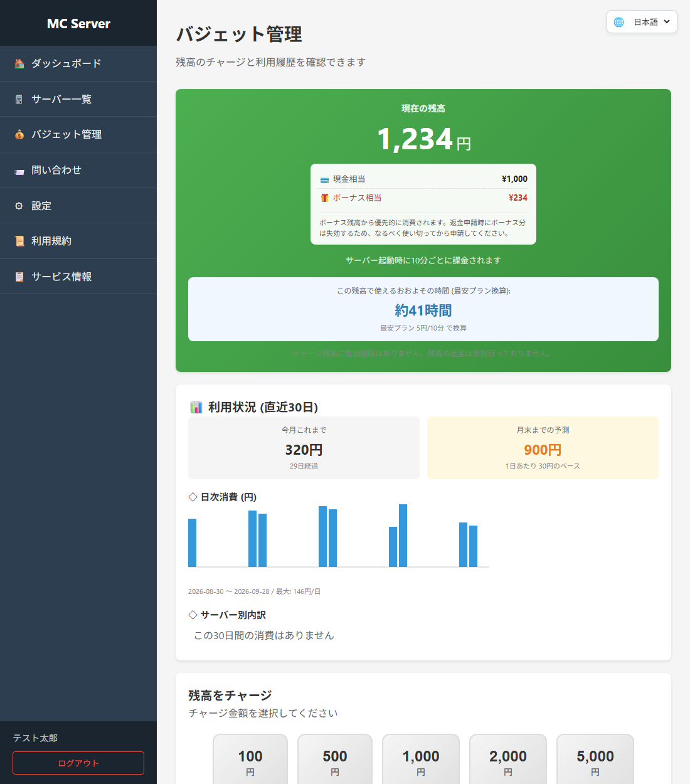
Task: Navigate to 設定 page
Action: [x=78, y=206]
